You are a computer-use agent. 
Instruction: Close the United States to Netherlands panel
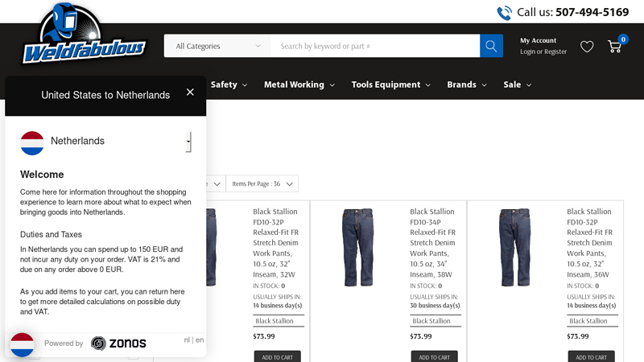[190, 93]
